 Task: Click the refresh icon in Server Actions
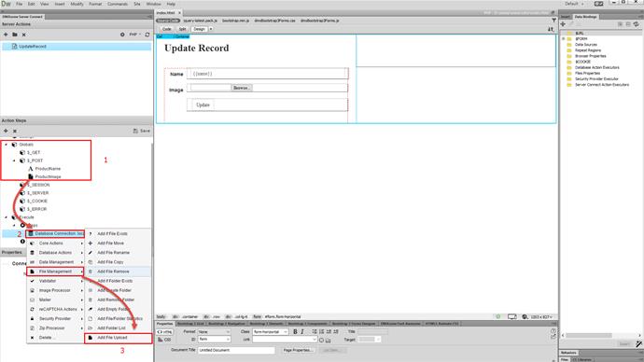pyautogui.click(x=147, y=35)
